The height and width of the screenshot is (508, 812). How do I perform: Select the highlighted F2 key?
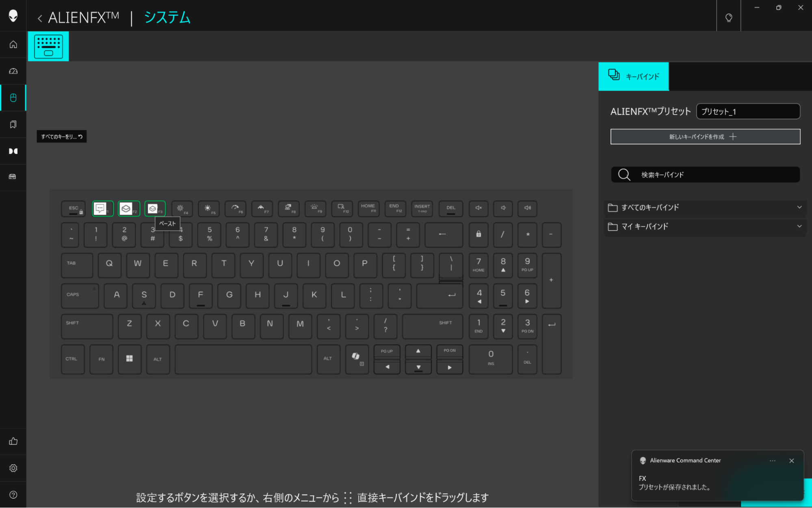pyautogui.click(x=128, y=208)
